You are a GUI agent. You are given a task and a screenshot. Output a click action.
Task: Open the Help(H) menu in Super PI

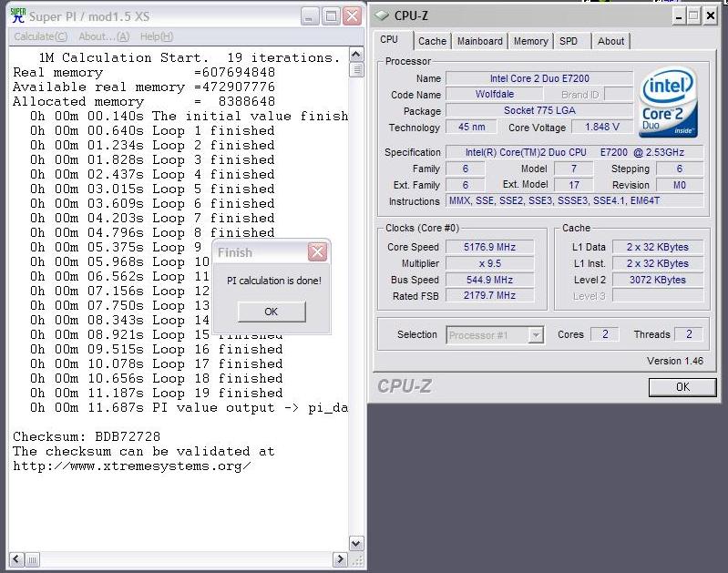click(157, 36)
